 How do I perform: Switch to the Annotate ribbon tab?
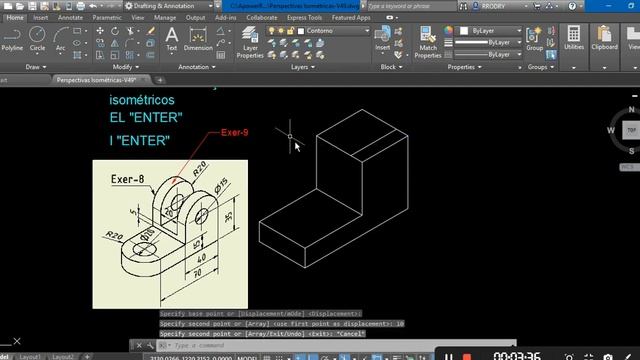[x=70, y=18]
